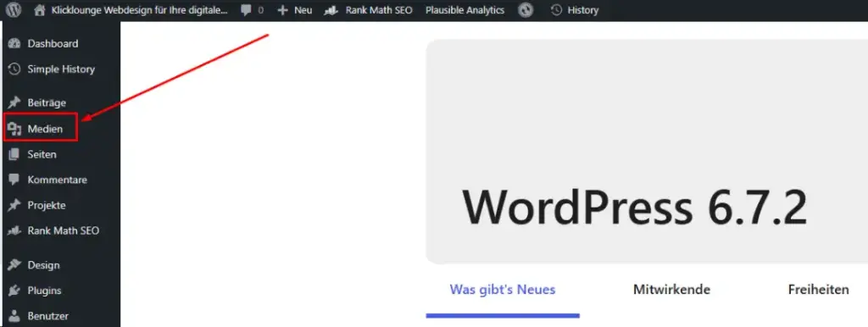Switch to Mitwirkende tab
The height and width of the screenshot is (327, 868).
(x=671, y=290)
